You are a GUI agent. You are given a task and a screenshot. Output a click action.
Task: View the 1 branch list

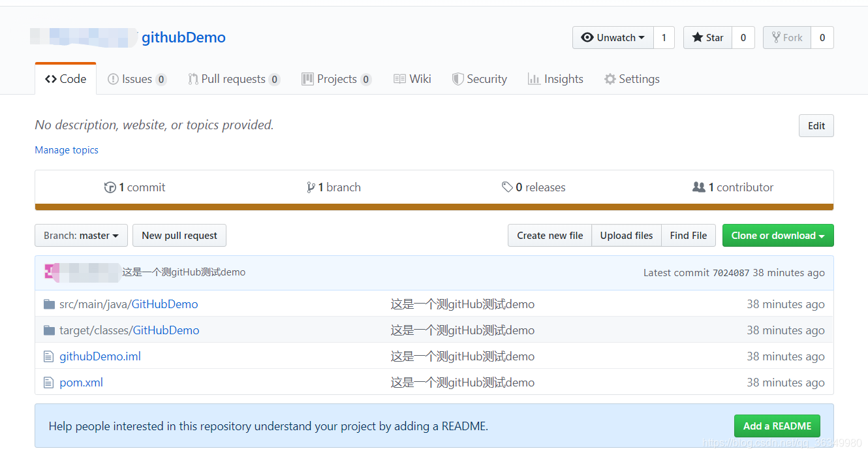point(333,187)
